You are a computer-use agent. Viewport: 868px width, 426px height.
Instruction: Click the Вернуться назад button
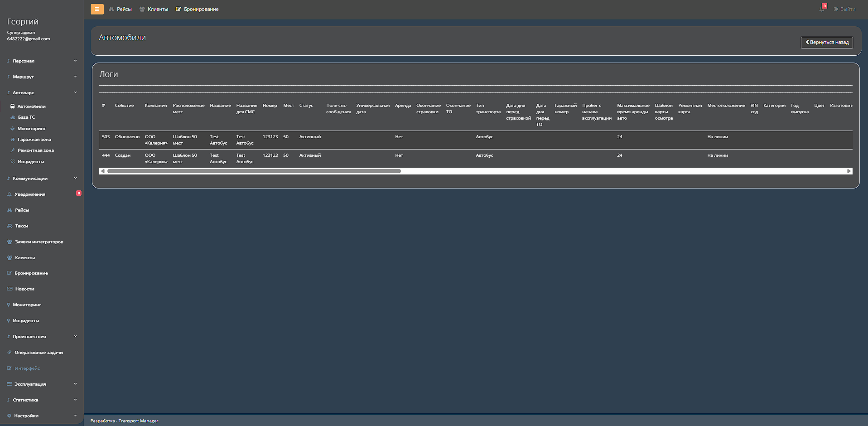click(x=827, y=43)
